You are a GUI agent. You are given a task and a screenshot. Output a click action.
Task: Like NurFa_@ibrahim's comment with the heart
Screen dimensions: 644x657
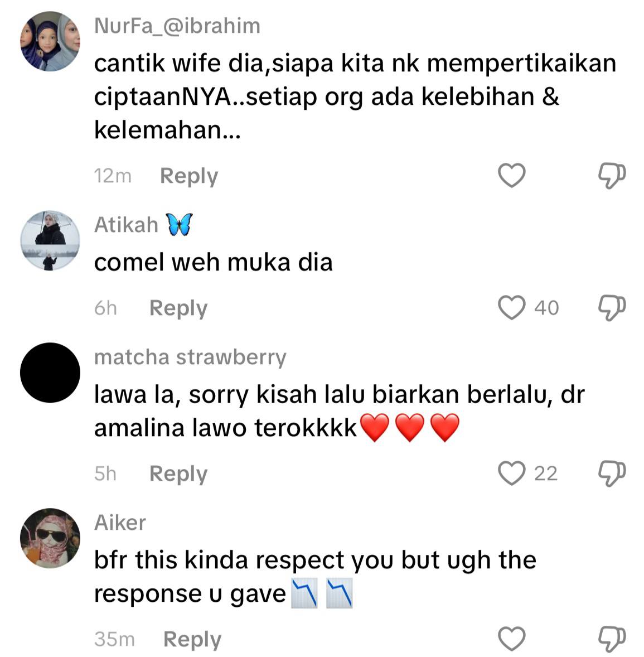pos(512,175)
